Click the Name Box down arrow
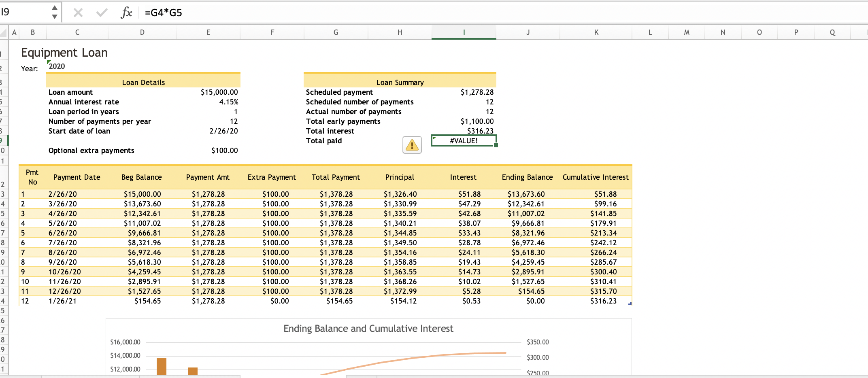This screenshot has height=378, width=868. 55,17
